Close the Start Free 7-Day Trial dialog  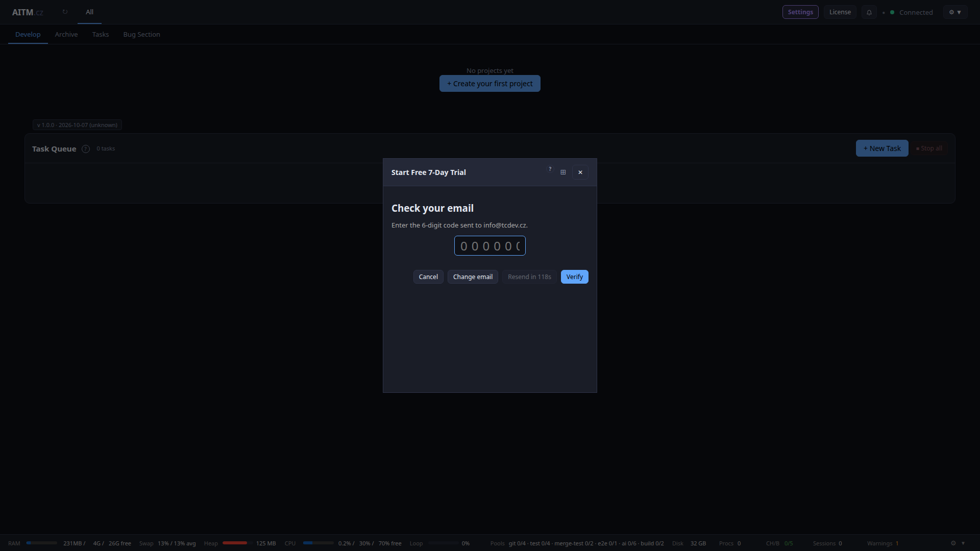point(580,172)
